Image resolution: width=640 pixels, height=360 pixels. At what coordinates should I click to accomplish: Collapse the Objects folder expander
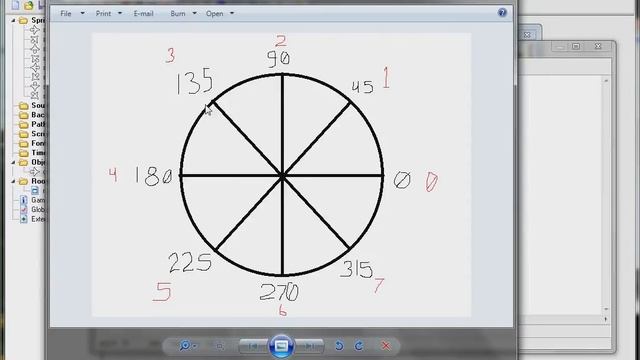pos(13,162)
